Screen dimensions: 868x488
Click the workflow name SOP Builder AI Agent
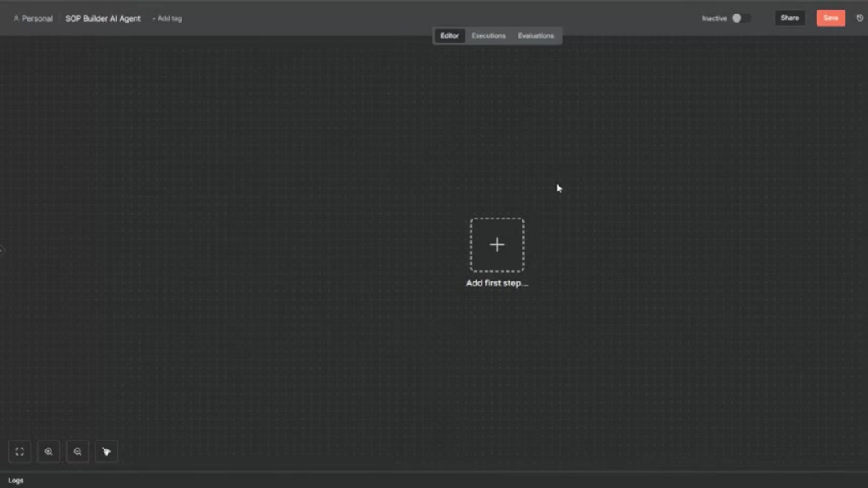(103, 18)
